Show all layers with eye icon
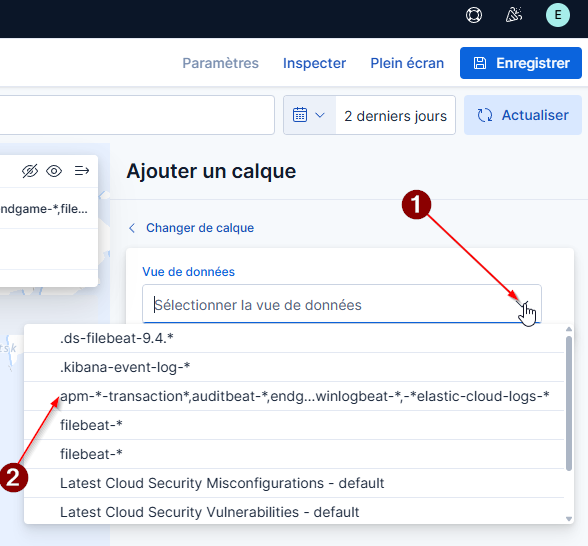 pyautogui.click(x=54, y=171)
